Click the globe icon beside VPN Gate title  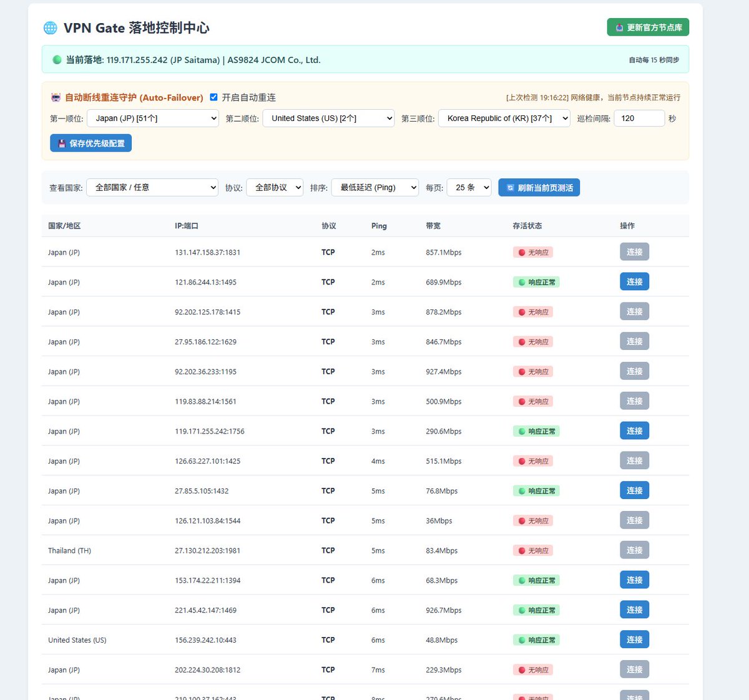coord(50,27)
